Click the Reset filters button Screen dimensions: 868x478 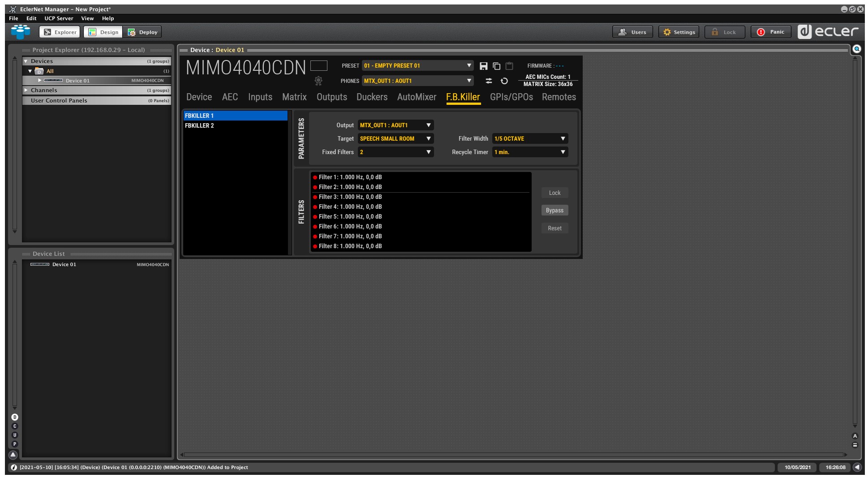pyautogui.click(x=554, y=228)
